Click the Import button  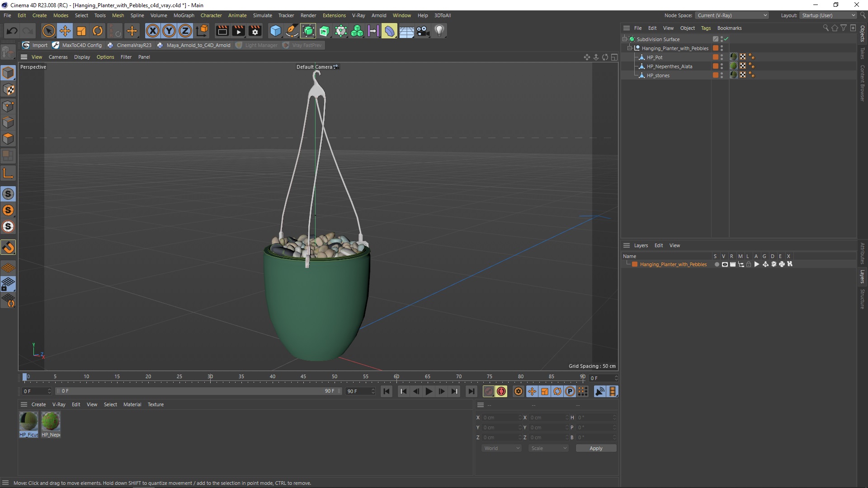click(35, 45)
